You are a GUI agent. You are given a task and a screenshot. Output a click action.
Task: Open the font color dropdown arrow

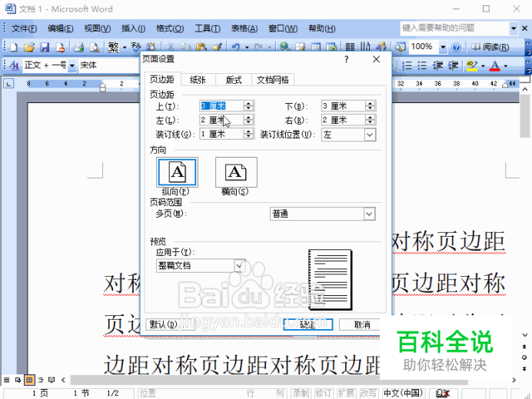click(x=506, y=65)
